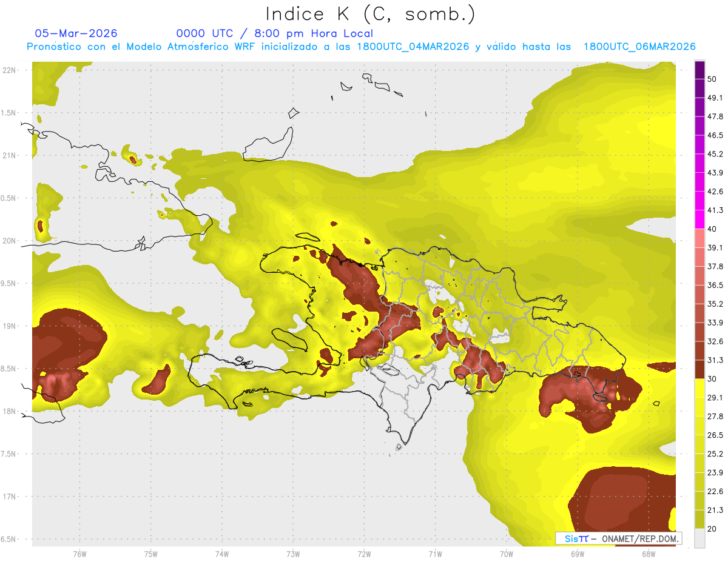Click the longitude label "71W"

(435, 554)
